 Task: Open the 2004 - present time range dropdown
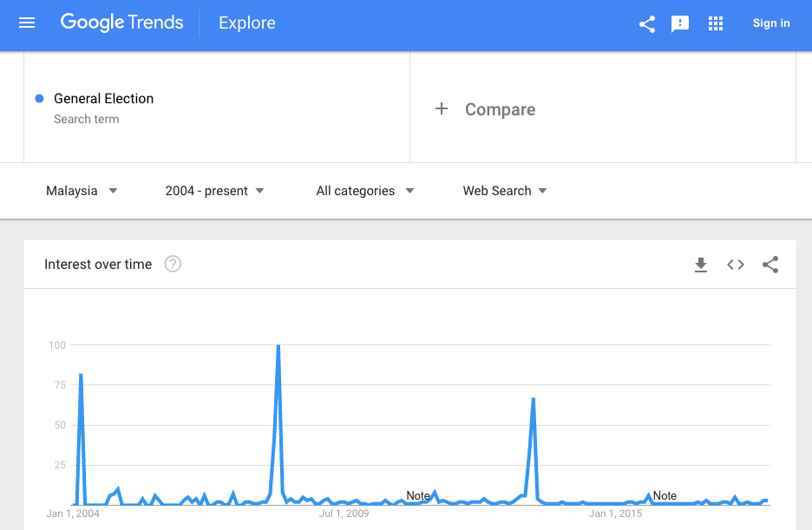point(214,191)
